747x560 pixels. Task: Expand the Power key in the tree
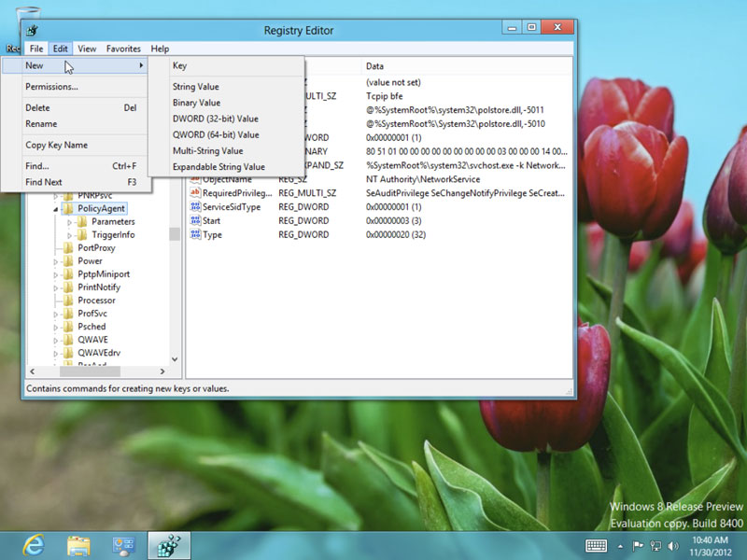click(56, 261)
